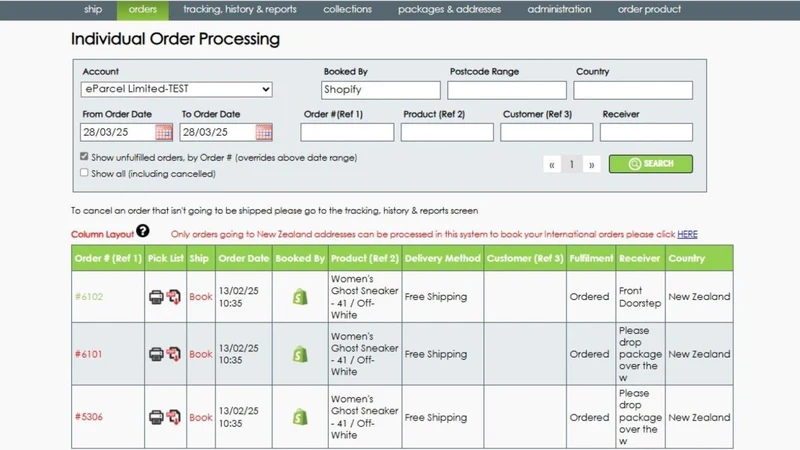Click the Country filter input field
The width and height of the screenshot is (800, 450).
[633, 90]
